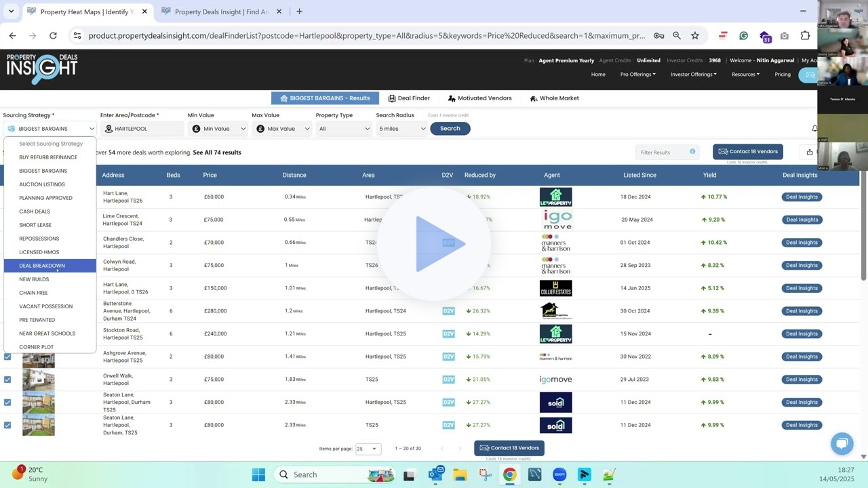Click the Search button

click(450, 129)
